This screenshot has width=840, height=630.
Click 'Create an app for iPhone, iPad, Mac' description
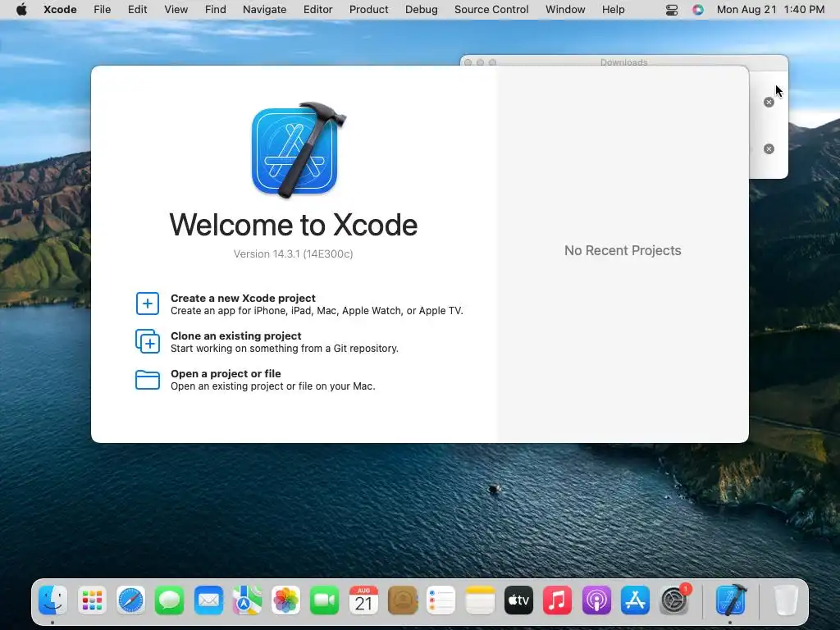(x=317, y=311)
